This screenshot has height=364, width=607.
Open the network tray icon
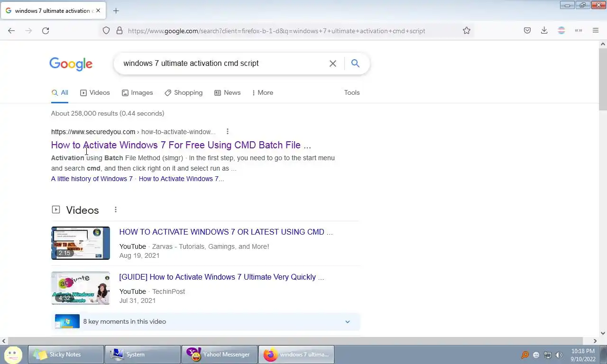[548, 355]
